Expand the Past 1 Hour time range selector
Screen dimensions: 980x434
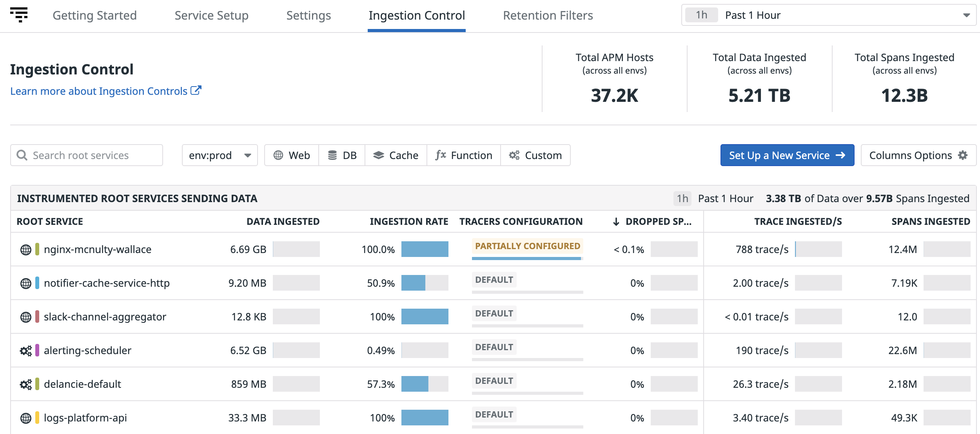[828, 15]
